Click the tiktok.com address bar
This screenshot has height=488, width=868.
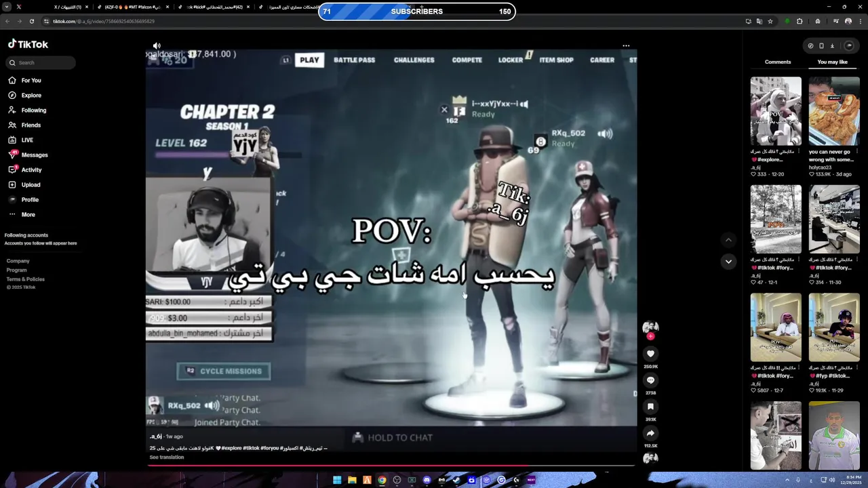point(393,21)
